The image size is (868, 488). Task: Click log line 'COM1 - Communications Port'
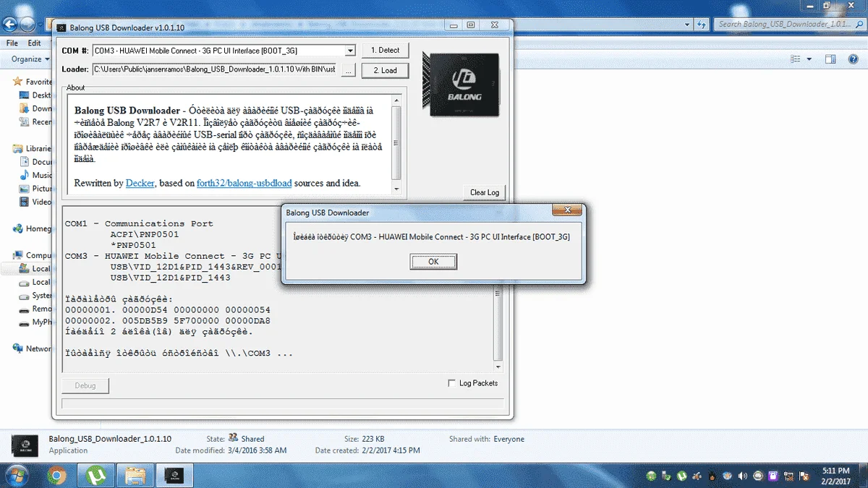[x=139, y=223]
